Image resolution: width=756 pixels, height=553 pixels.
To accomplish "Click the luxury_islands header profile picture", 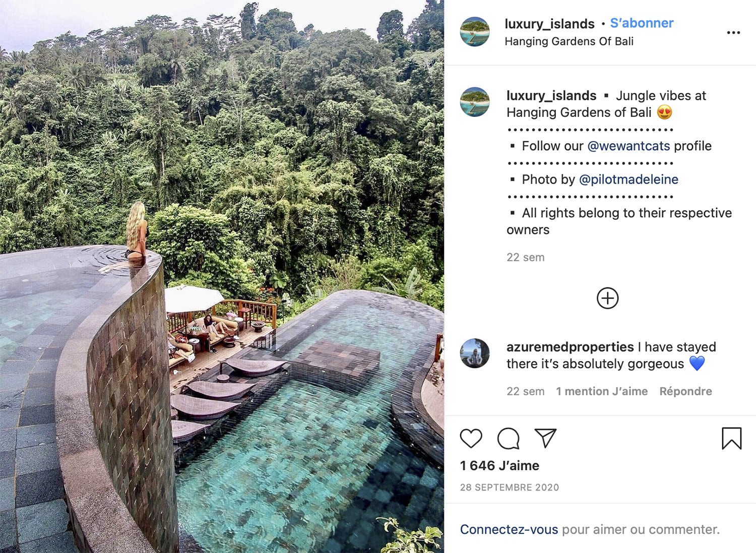I will coord(475,32).
